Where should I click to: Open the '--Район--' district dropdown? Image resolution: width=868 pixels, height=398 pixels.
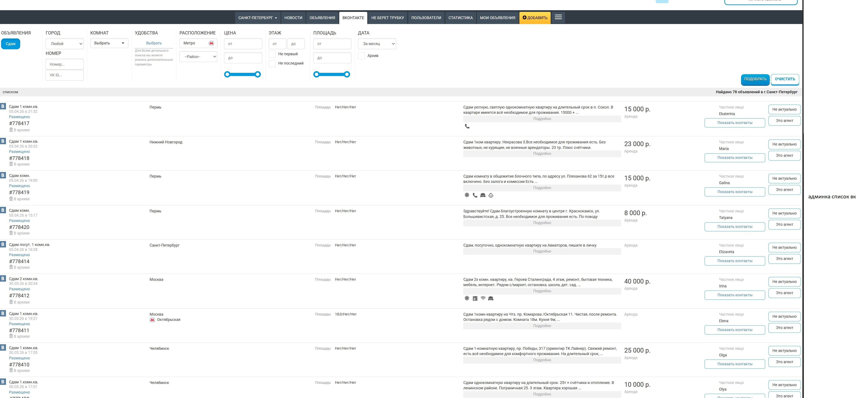[x=198, y=57]
